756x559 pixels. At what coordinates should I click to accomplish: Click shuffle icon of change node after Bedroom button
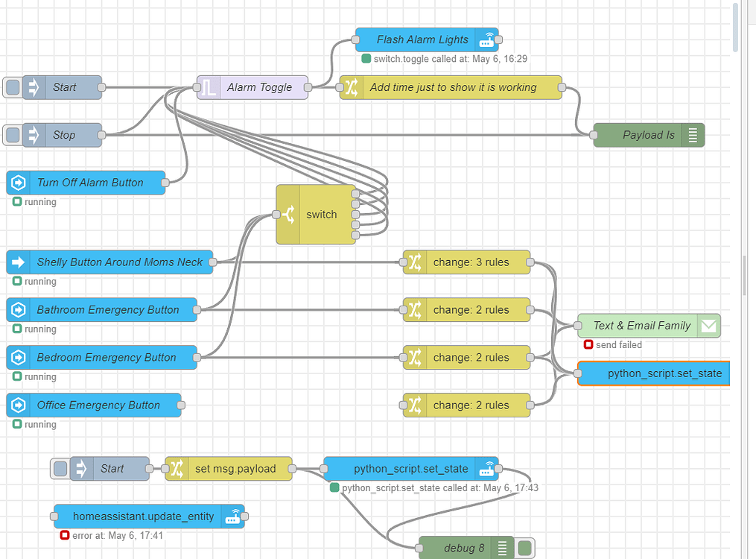click(415, 358)
